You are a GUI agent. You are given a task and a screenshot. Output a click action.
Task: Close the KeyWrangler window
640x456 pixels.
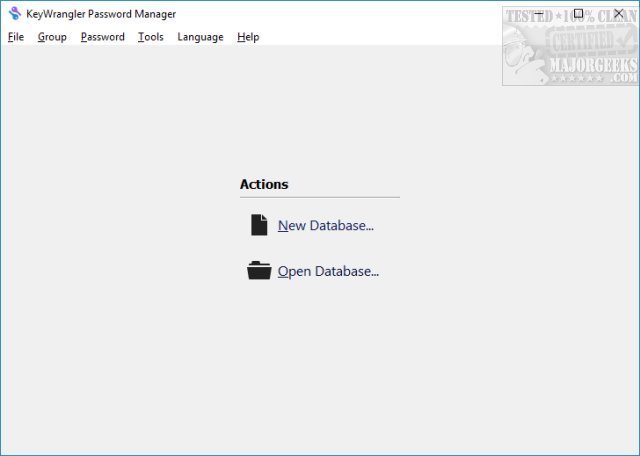tap(618, 13)
